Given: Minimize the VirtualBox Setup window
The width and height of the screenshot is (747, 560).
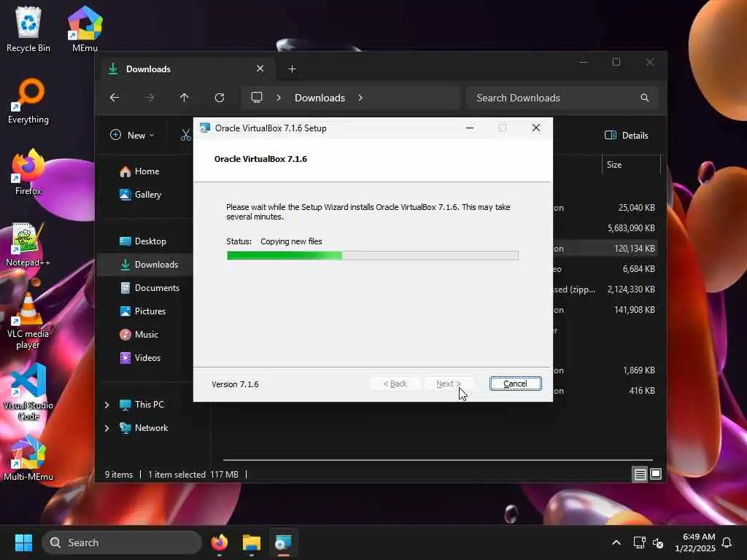Looking at the screenshot, I should click(x=470, y=128).
